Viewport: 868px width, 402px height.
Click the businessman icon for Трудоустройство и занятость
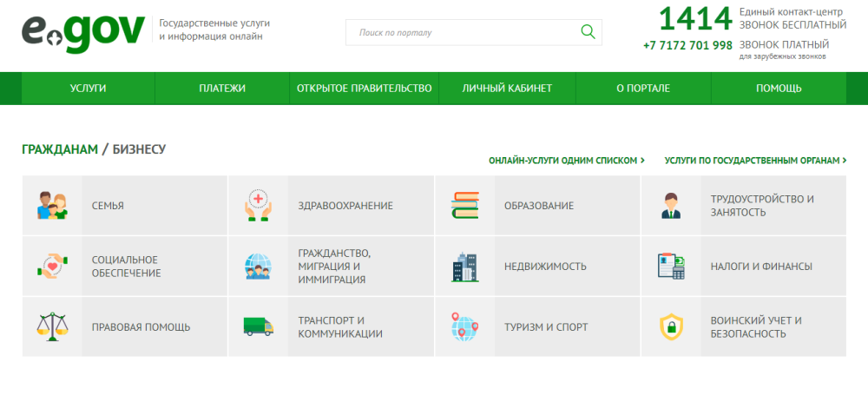pyautogui.click(x=671, y=206)
